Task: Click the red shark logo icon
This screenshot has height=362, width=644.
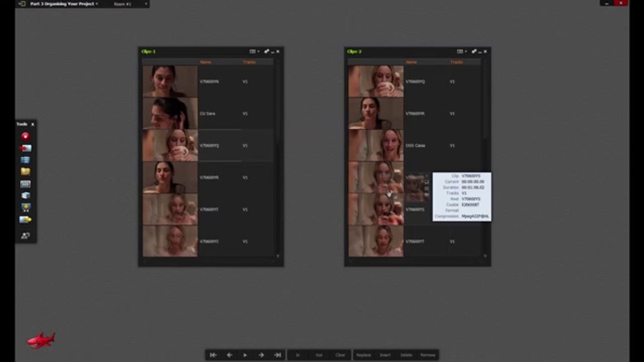Action: 41,340
